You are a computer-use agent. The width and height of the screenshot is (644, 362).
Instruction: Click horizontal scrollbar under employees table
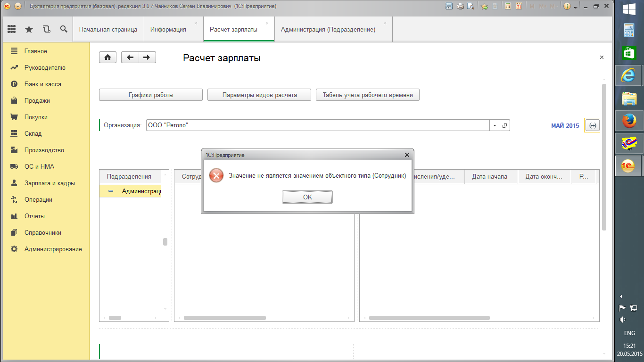(x=225, y=318)
